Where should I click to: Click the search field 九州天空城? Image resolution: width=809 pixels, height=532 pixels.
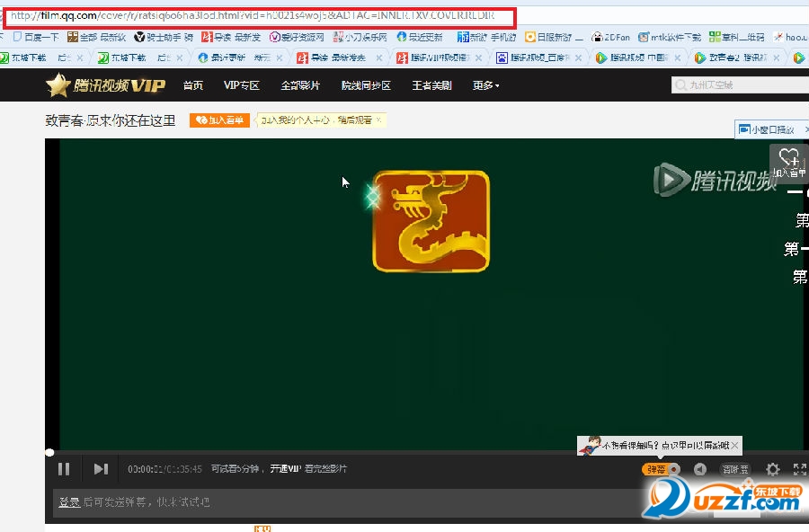point(740,84)
